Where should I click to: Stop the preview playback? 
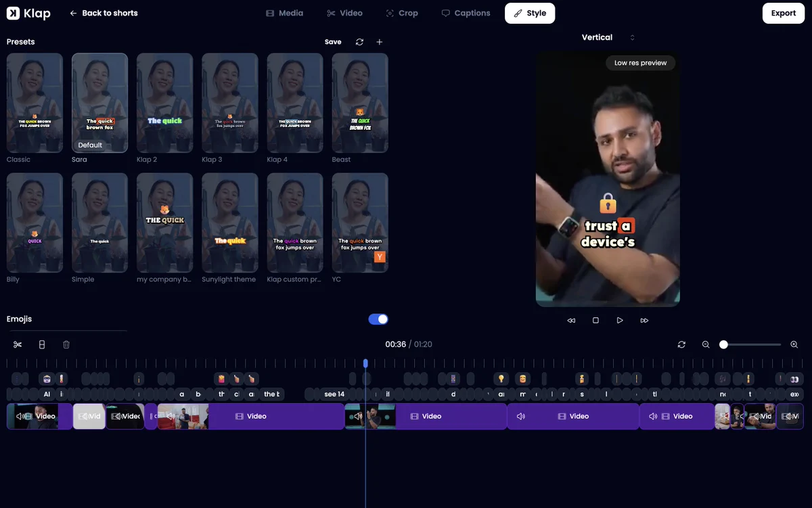[x=595, y=321]
